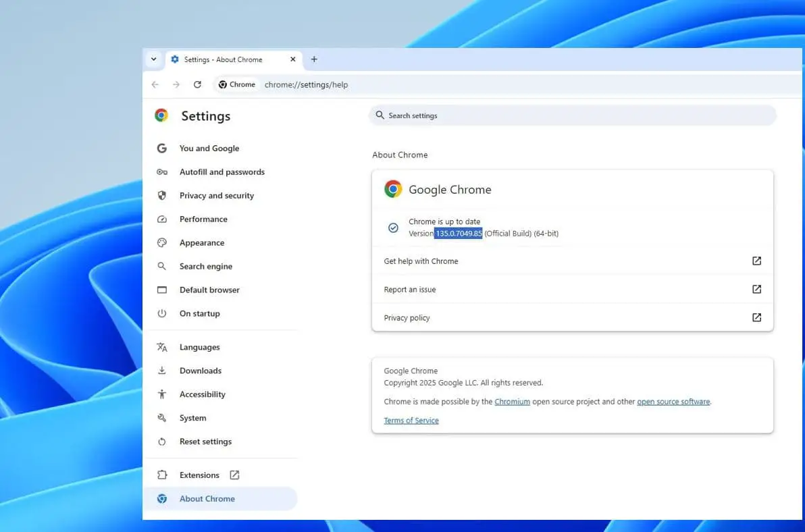Click the Accessibility person icon
This screenshot has width=805, height=532.
pos(161,394)
